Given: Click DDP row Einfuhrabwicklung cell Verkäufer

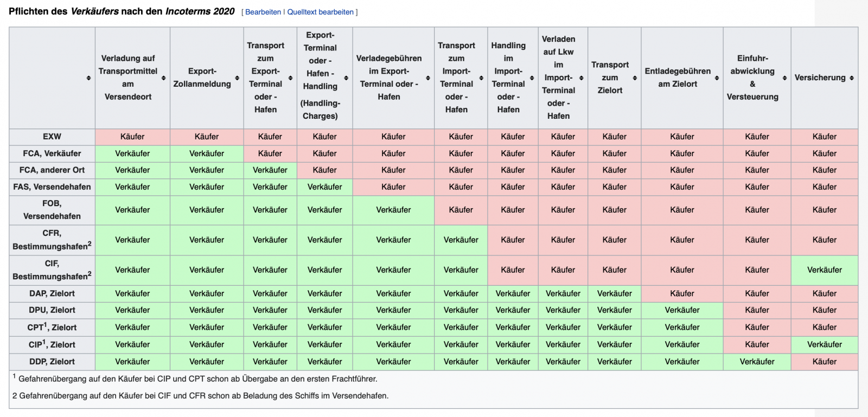Looking at the screenshot, I should (x=757, y=362).
